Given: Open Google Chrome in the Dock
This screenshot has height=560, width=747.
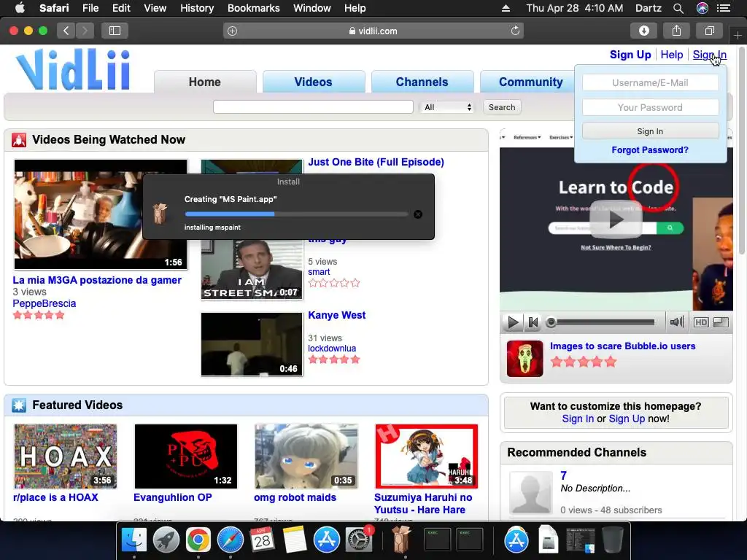Looking at the screenshot, I should (x=198, y=540).
